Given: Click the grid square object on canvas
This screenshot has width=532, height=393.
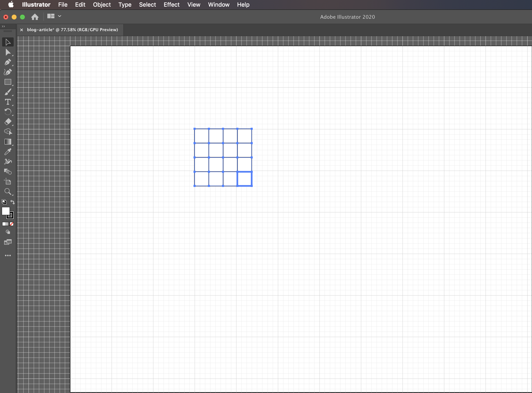Looking at the screenshot, I should (223, 157).
